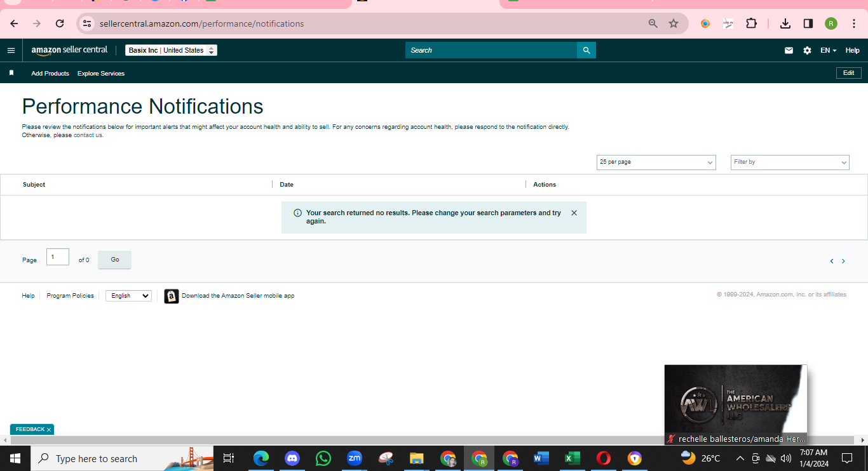This screenshot has height=471, width=868.
Task: Open the Help link in the top bar
Action: tap(852, 50)
